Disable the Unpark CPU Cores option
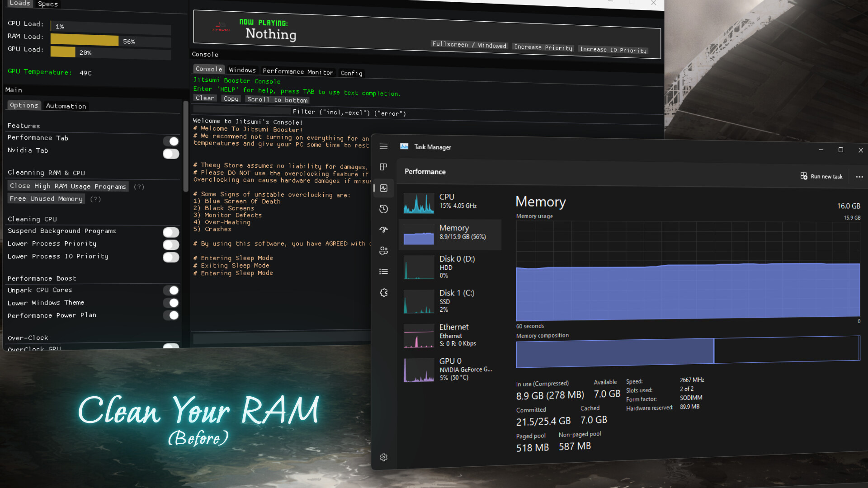868x488 pixels. pyautogui.click(x=171, y=290)
